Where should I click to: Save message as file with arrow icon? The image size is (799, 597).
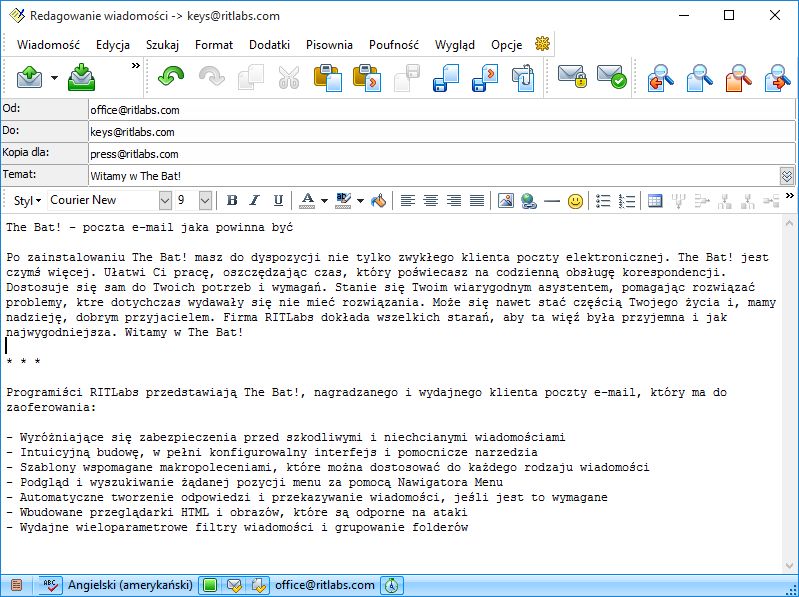point(485,78)
